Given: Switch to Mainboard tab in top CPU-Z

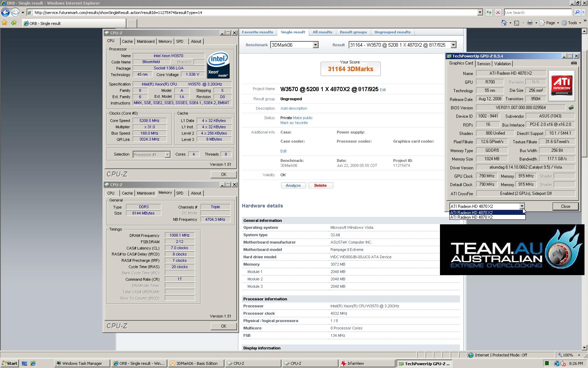Looking at the screenshot, I should (x=146, y=41).
